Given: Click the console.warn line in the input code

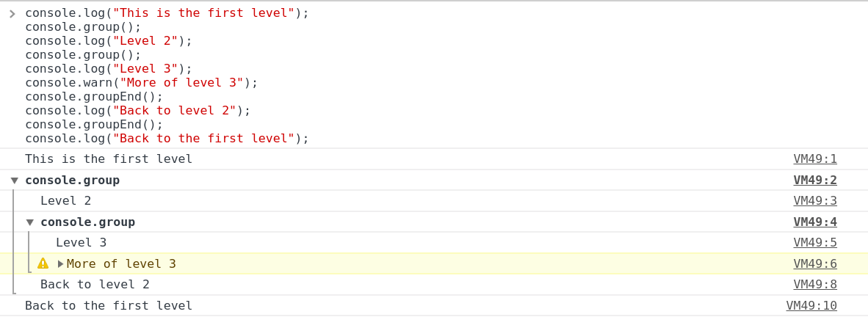Looking at the screenshot, I should point(141,83).
